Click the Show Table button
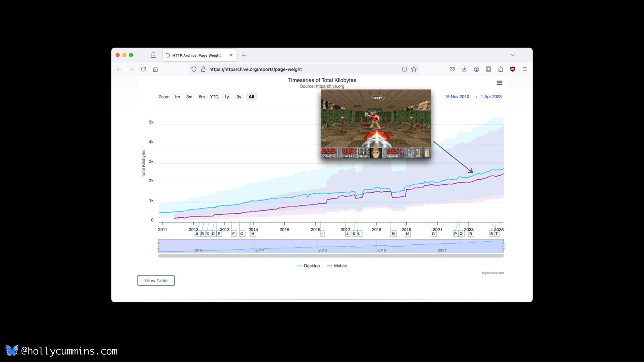The image size is (644, 362). coord(156,281)
